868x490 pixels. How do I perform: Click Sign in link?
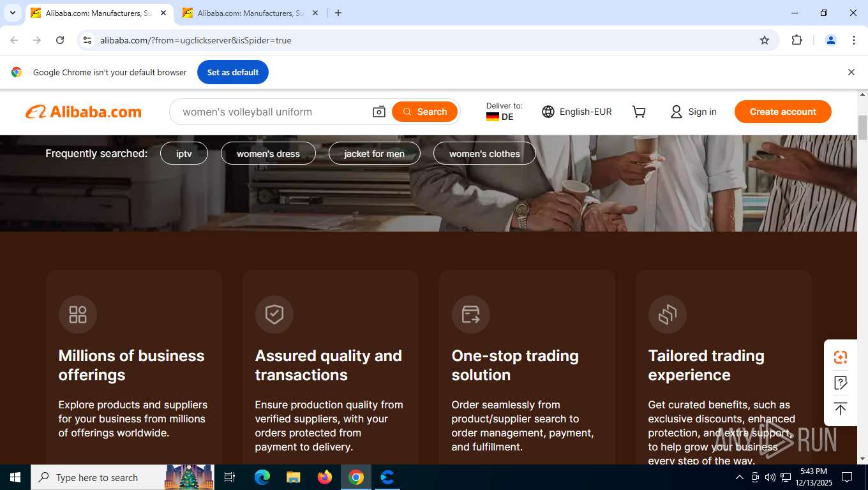(x=693, y=112)
